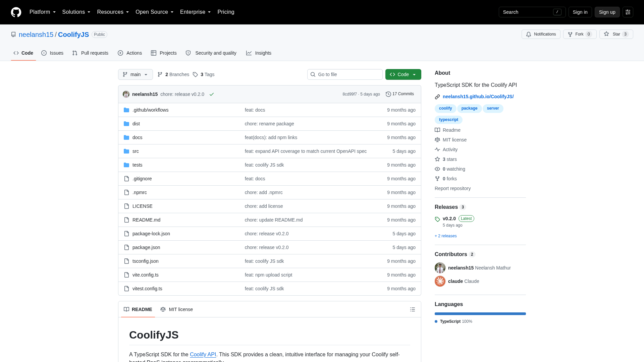This screenshot has height=362, width=644.
Task: Click the Go to file input field
Action: point(345,74)
